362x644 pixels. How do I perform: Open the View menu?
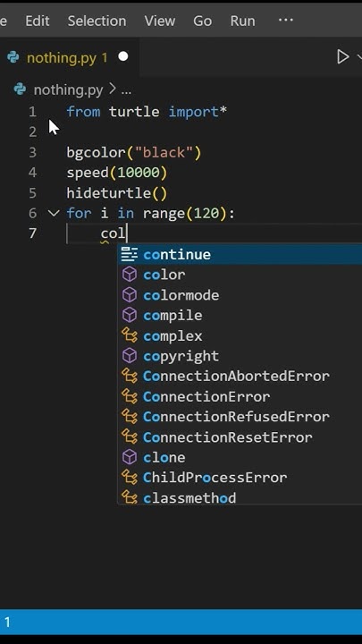[160, 21]
